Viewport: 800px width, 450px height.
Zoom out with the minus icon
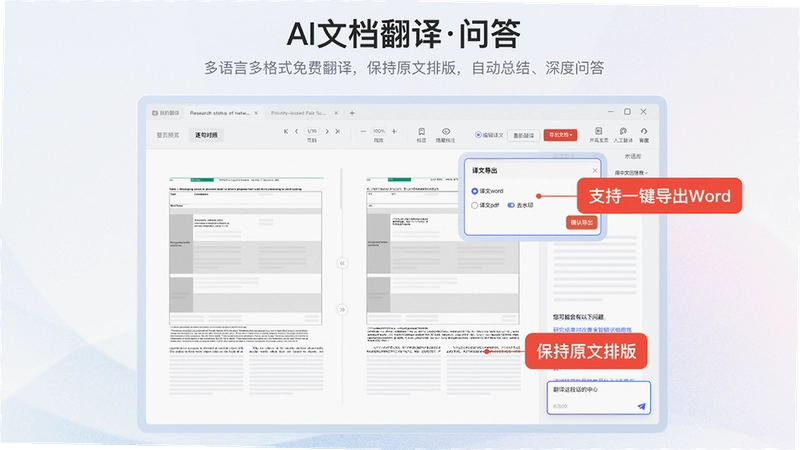tap(363, 131)
